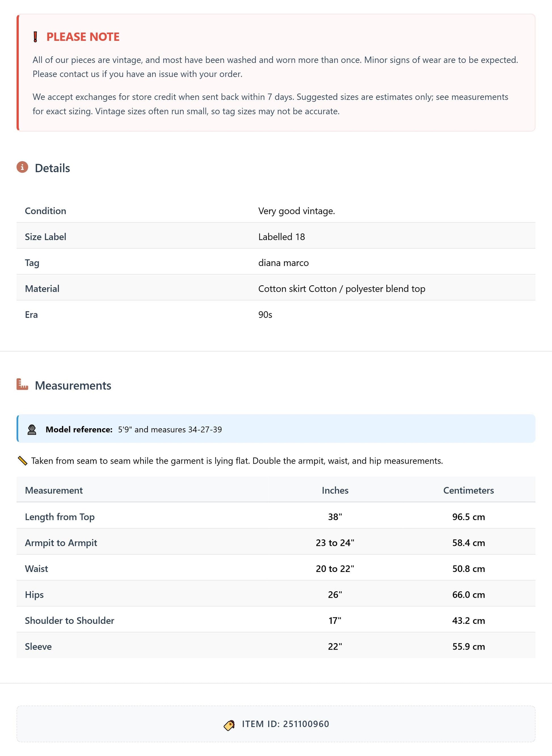Screen dimensions: 552x756
Task: Click the diana marco tag value
Action: [283, 263]
